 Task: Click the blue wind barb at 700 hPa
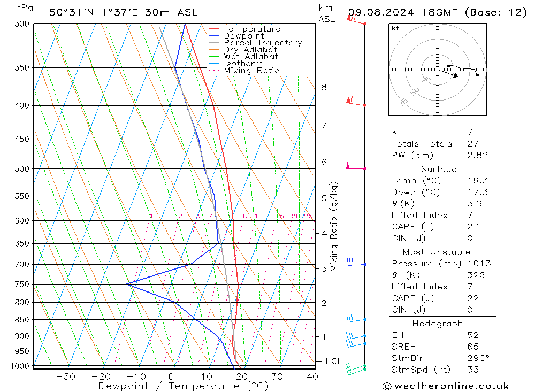point(356,263)
